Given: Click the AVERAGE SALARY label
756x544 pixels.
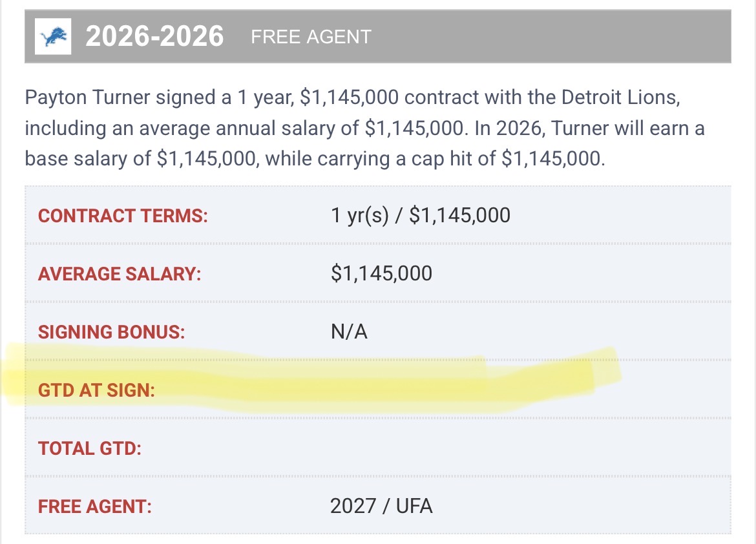Looking at the screenshot, I should pos(120,274).
